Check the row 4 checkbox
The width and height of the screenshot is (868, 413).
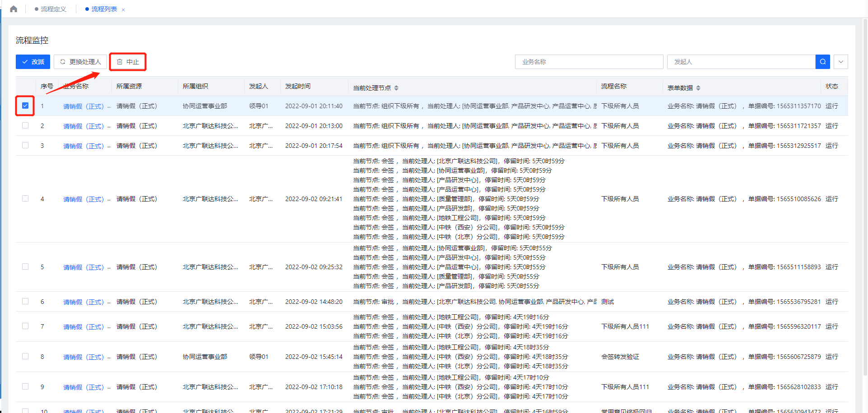pos(25,198)
